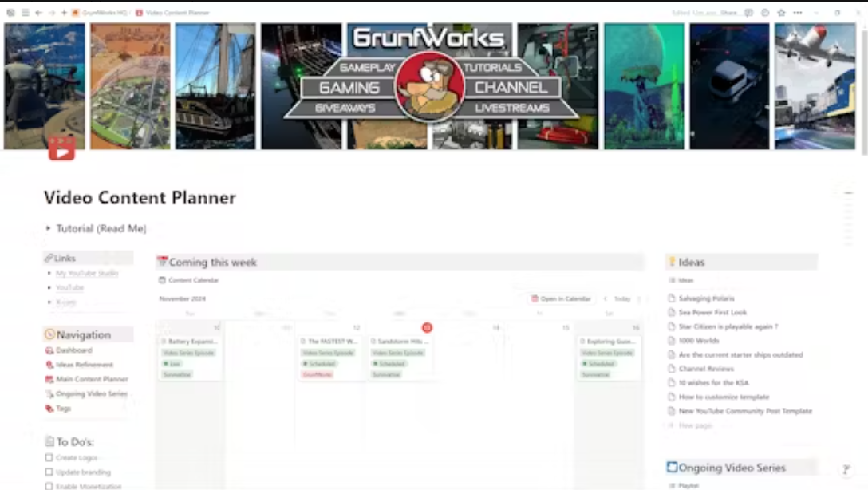The width and height of the screenshot is (868, 490).
Task: Open New YouTube Community Post Template idea
Action: click(745, 411)
